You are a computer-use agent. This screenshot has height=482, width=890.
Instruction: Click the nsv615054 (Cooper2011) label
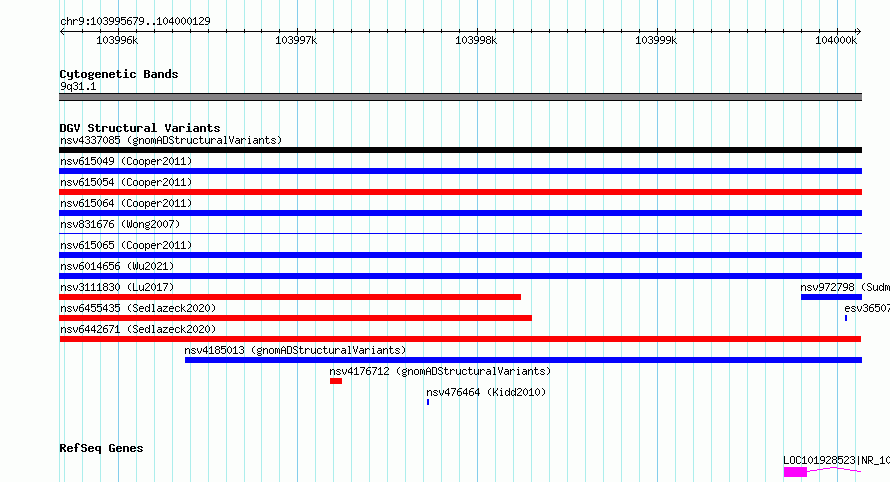(x=126, y=182)
